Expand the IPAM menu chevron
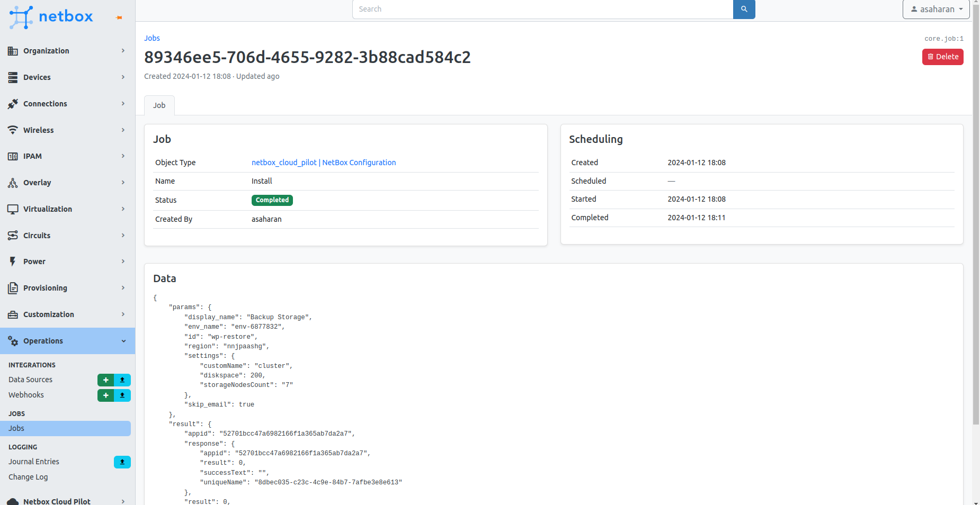980x505 pixels. click(123, 156)
